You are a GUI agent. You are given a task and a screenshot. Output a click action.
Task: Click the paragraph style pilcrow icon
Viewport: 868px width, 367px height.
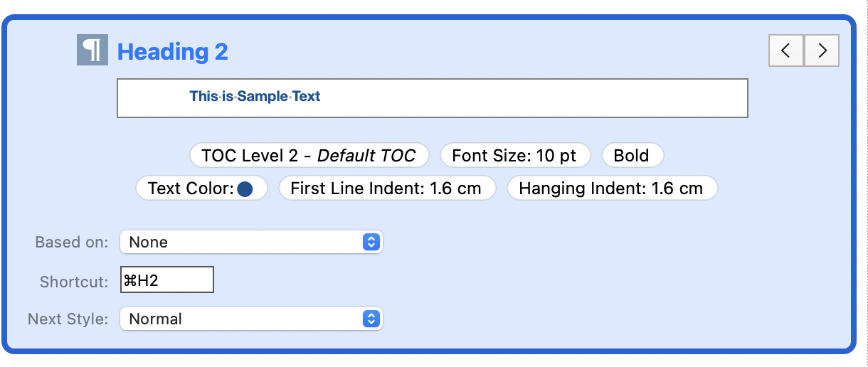[x=92, y=50]
